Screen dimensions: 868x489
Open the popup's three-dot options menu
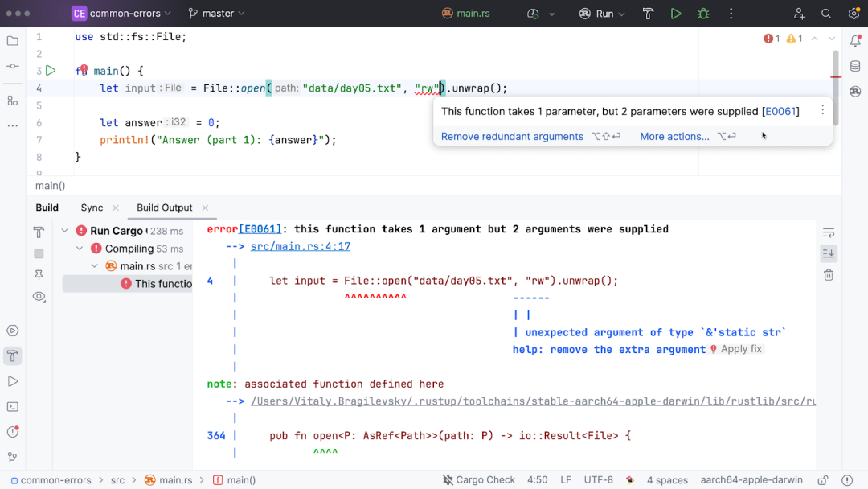823,111
